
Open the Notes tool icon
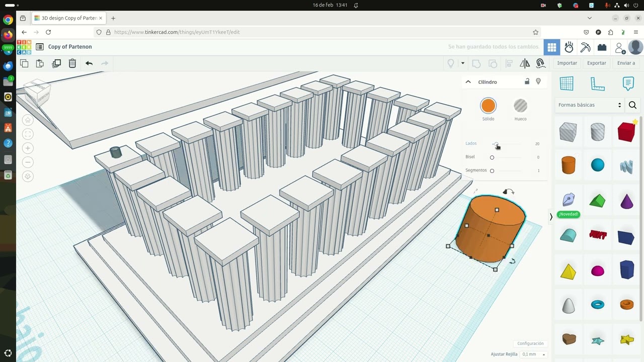click(628, 83)
